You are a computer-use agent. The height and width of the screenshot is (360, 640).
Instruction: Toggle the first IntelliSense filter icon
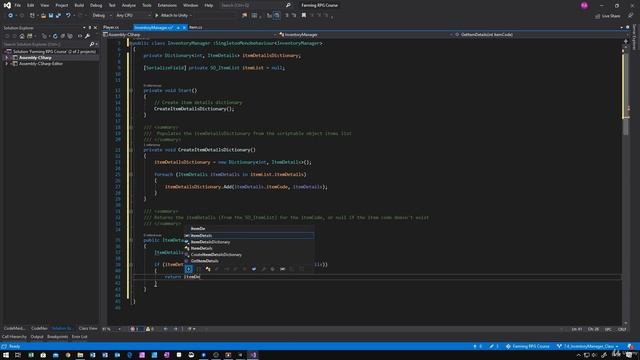click(189, 269)
